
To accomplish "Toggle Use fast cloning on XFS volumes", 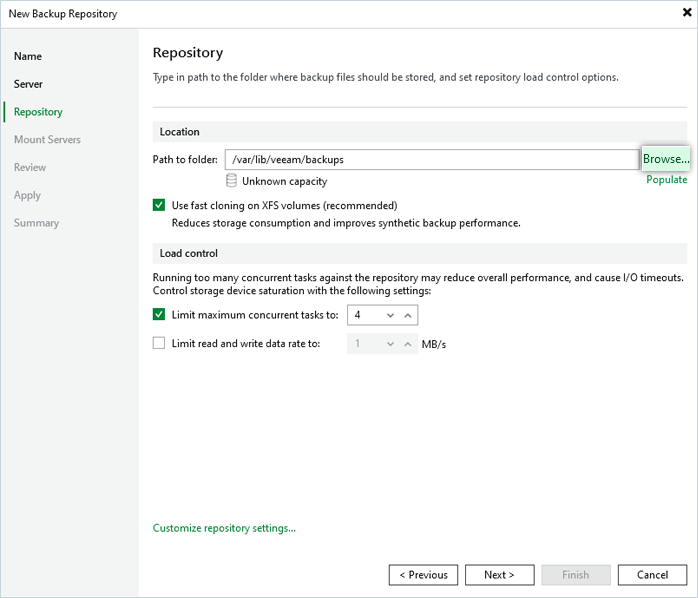I will coord(159,205).
